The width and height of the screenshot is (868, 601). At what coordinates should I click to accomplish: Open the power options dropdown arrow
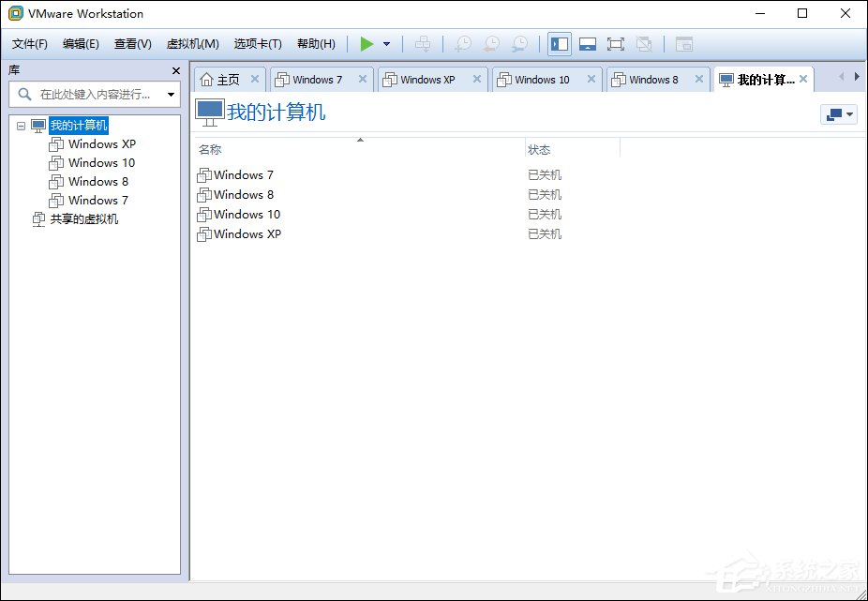point(386,43)
